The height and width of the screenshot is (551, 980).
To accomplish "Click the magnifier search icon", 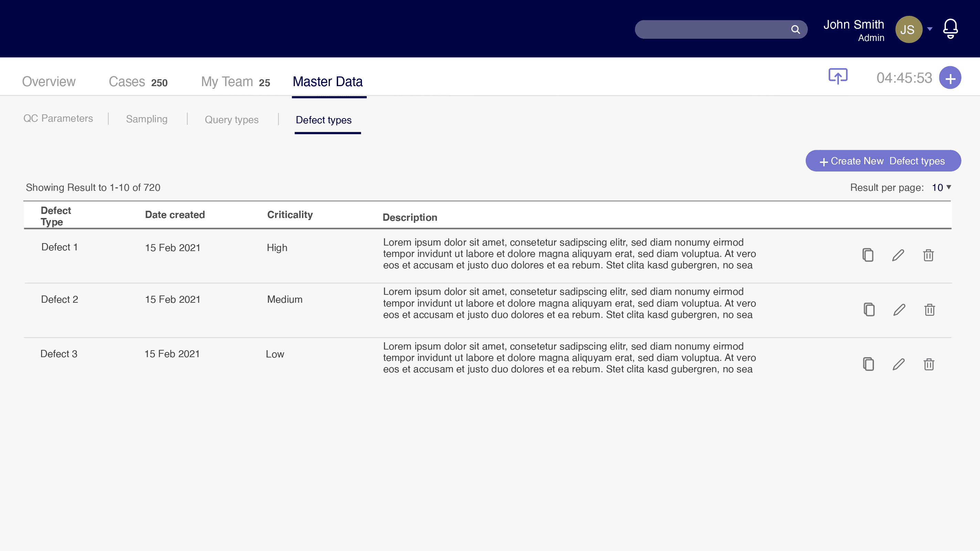I will [795, 29].
